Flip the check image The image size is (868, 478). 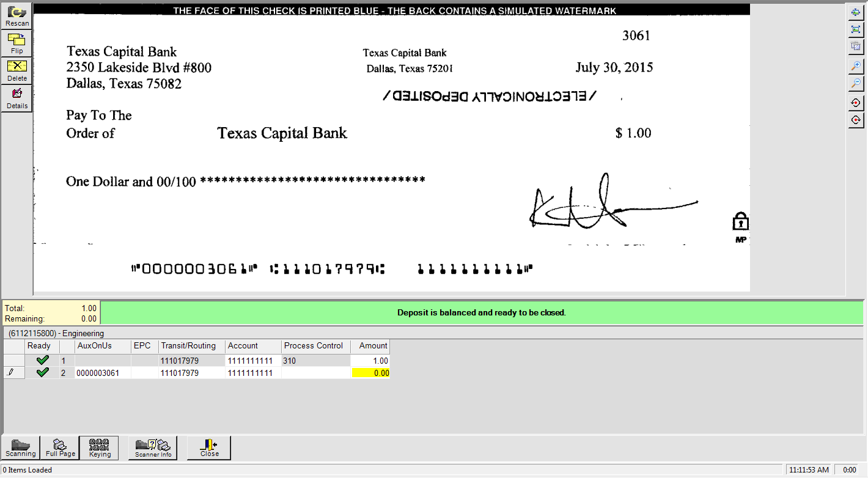17,43
